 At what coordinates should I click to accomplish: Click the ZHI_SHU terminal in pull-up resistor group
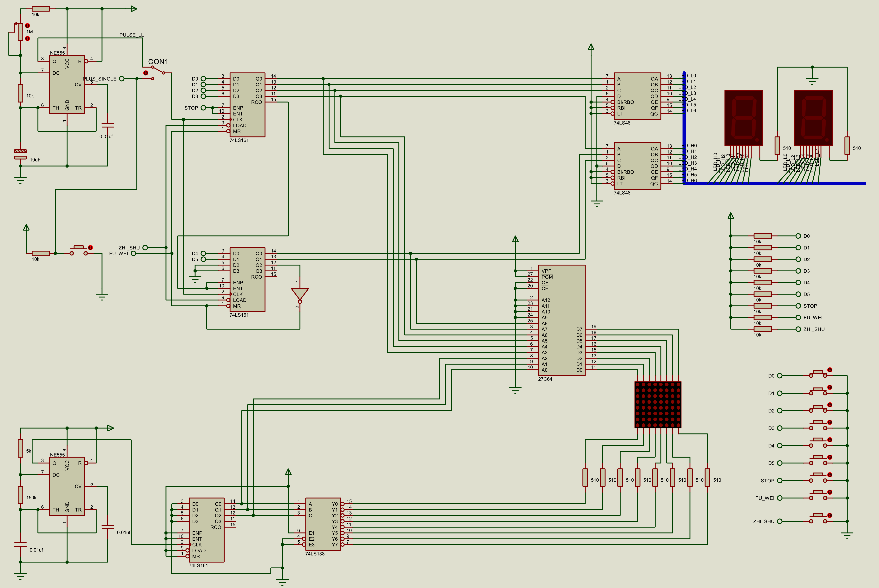[x=798, y=329]
